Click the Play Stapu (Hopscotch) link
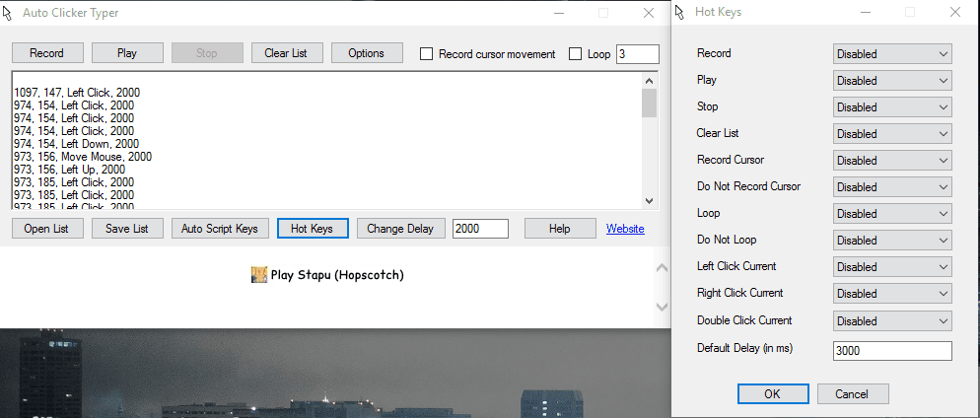Screen dimensions: 980x418 [x=337, y=275]
